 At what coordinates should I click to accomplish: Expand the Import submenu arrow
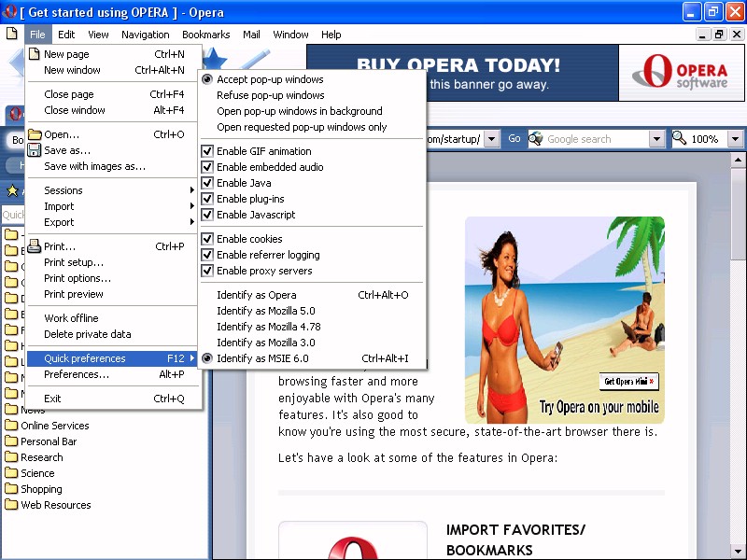[x=192, y=205]
